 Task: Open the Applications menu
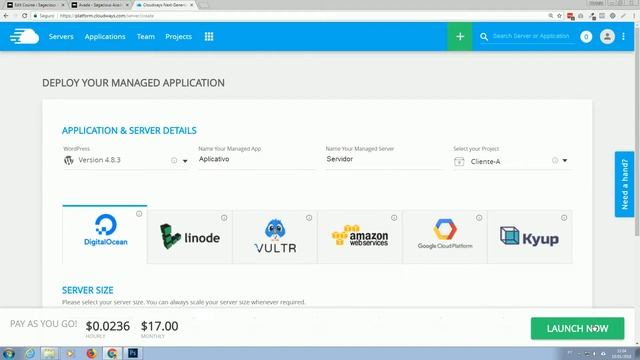pos(105,36)
